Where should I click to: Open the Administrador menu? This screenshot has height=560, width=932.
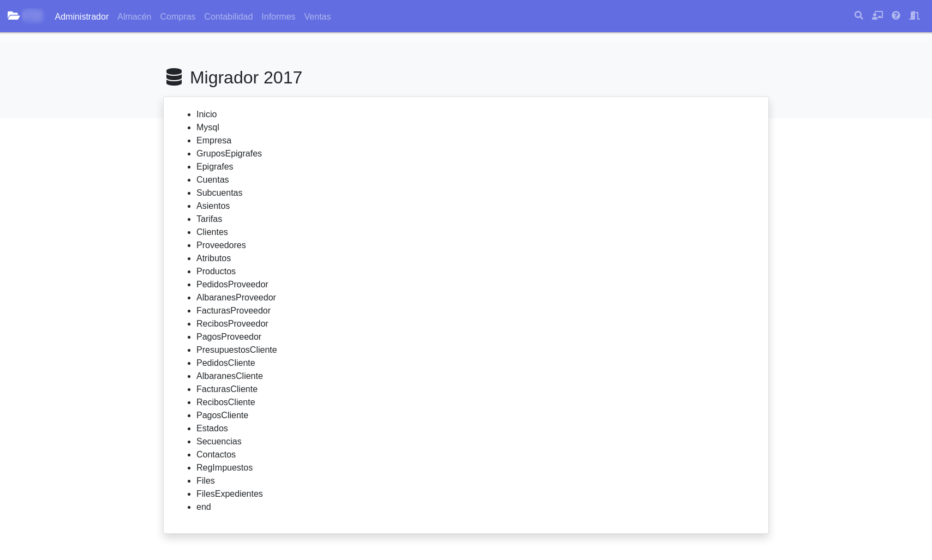[81, 16]
